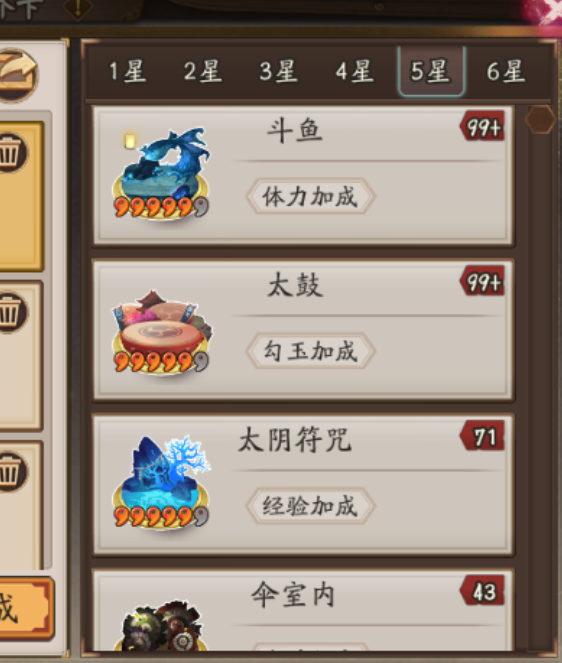The width and height of the screenshot is (562, 663).
Task: Click the middle trash can icon
Action: tap(10, 312)
